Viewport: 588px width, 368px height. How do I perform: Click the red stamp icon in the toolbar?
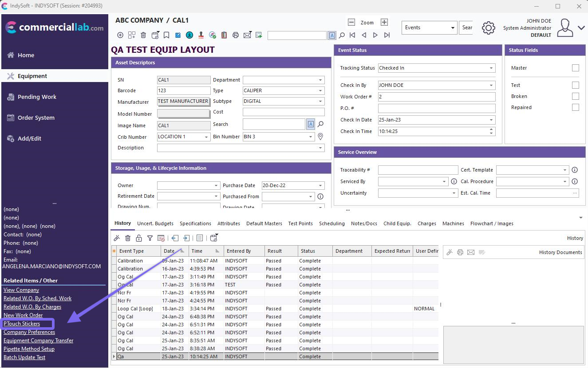[x=201, y=35]
